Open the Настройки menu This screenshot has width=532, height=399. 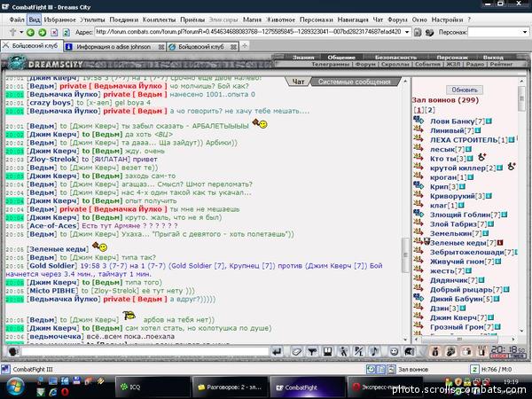point(447,20)
